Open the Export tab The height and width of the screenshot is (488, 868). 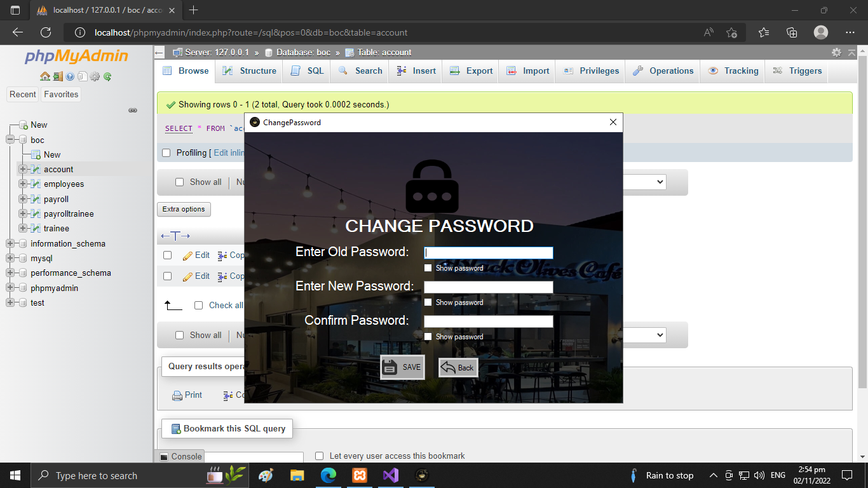point(470,71)
